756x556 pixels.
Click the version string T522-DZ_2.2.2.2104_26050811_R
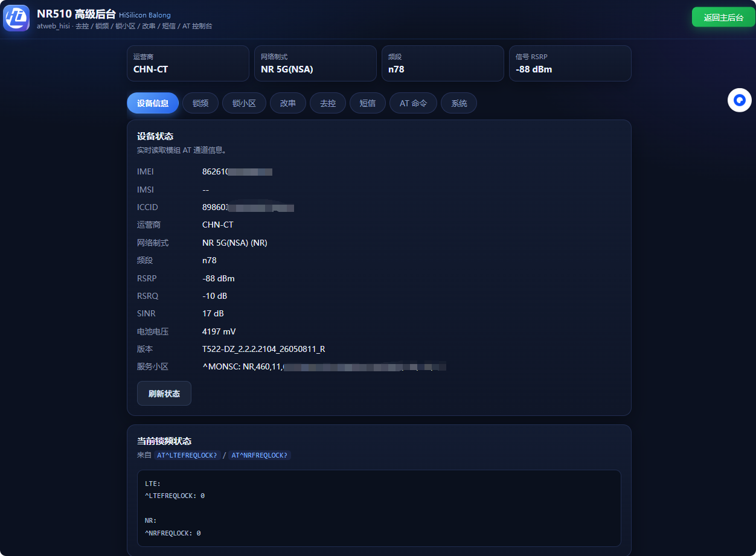click(264, 349)
